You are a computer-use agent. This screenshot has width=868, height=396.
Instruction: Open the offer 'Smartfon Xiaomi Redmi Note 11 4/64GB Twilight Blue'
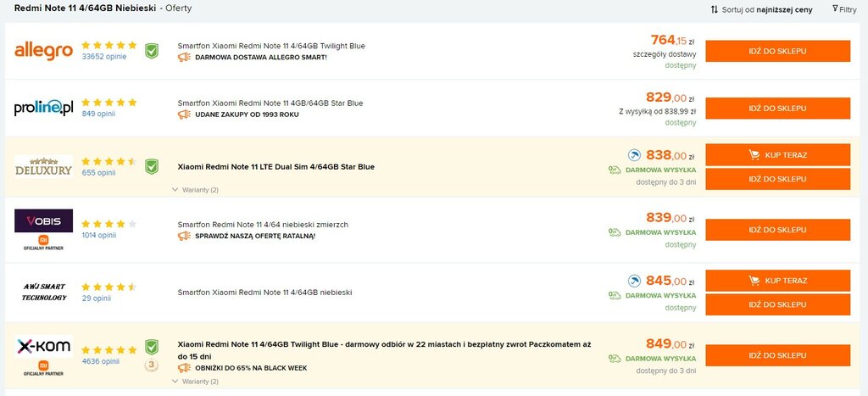(x=271, y=46)
